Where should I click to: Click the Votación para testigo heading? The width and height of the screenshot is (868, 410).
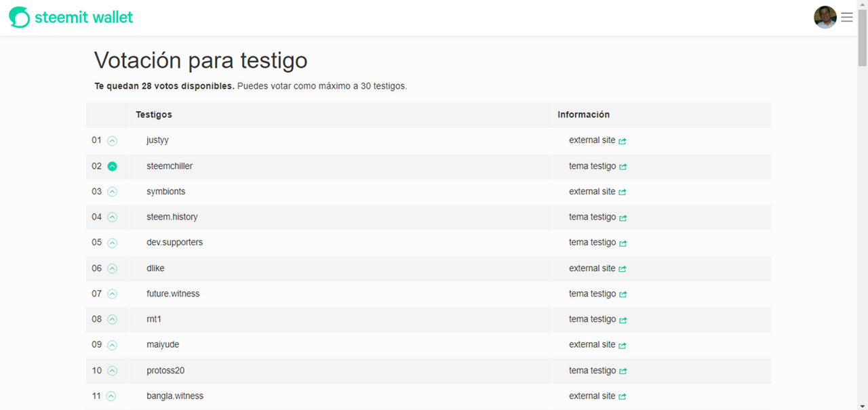coord(201,60)
